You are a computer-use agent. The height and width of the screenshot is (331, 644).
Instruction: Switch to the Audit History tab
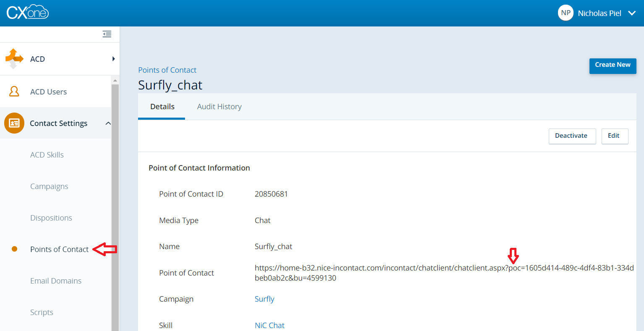(x=219, y=107)
